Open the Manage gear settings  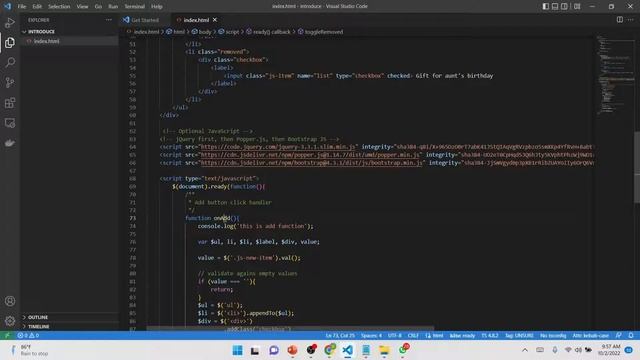[x=10, y=321]
